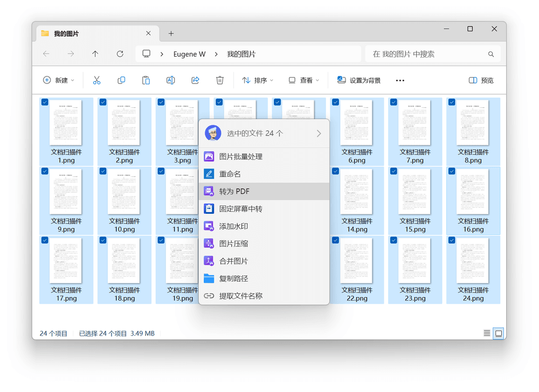Image resolution: width=539 pixels, height=392 pixels.
Task: Select thumbnail 文档扫描件 23.png
Action: [x=414, y=260]
